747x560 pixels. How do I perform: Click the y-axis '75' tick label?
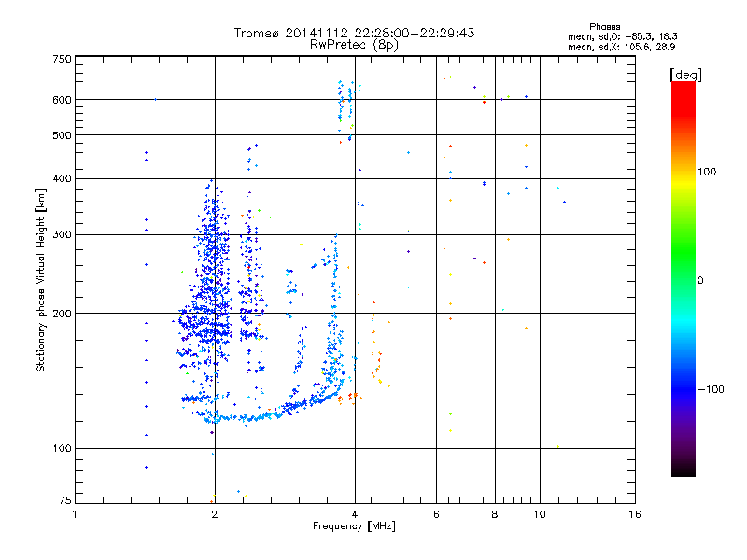click(x=65, y=500)
